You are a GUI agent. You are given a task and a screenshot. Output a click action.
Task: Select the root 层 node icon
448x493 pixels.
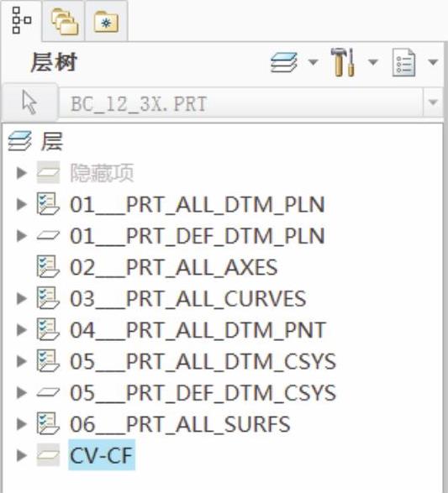pyautogui.click(x=19, y=141)
